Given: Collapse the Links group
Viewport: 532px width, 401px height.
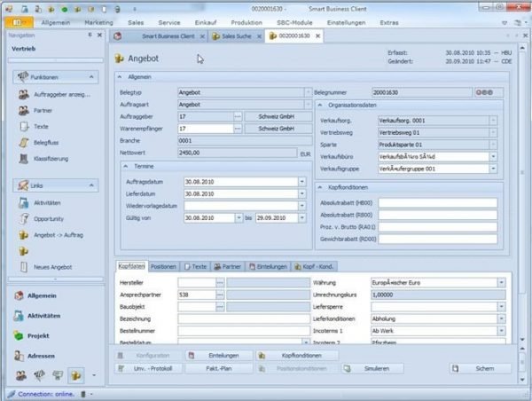Looking at the screenshot, I should (91, 185).
